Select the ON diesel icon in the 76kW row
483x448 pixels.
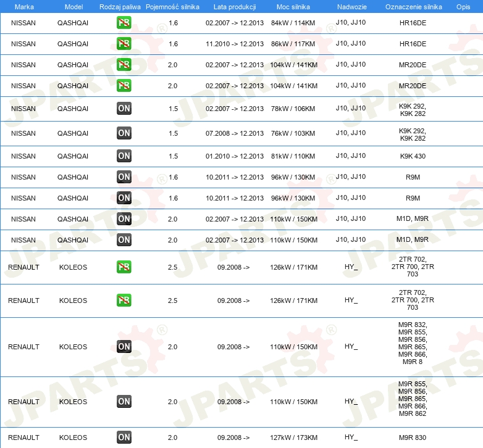(x=124, y=133)
